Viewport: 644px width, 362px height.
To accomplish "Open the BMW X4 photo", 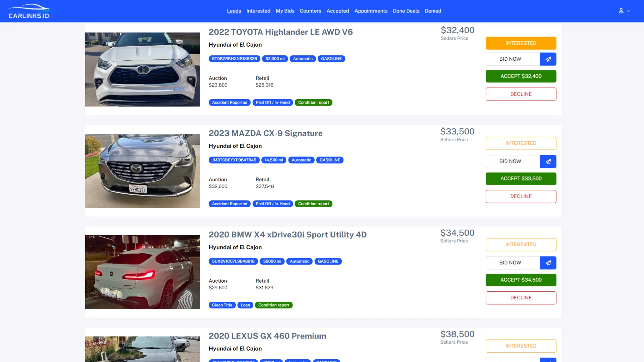I will coord(143,272).
